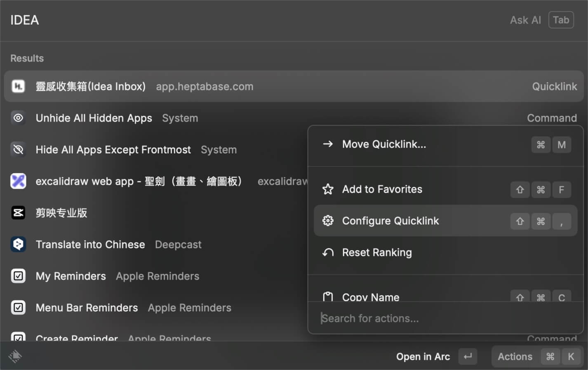This screenshot has height=370, width=588.
Task: Click the My Reminders checklist icon
Action: (18, 276)
